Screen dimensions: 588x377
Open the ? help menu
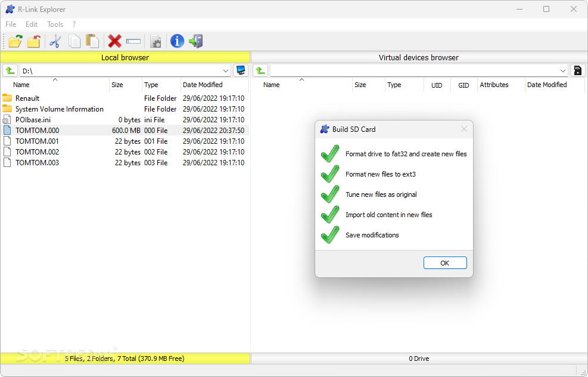click(74, 24)
